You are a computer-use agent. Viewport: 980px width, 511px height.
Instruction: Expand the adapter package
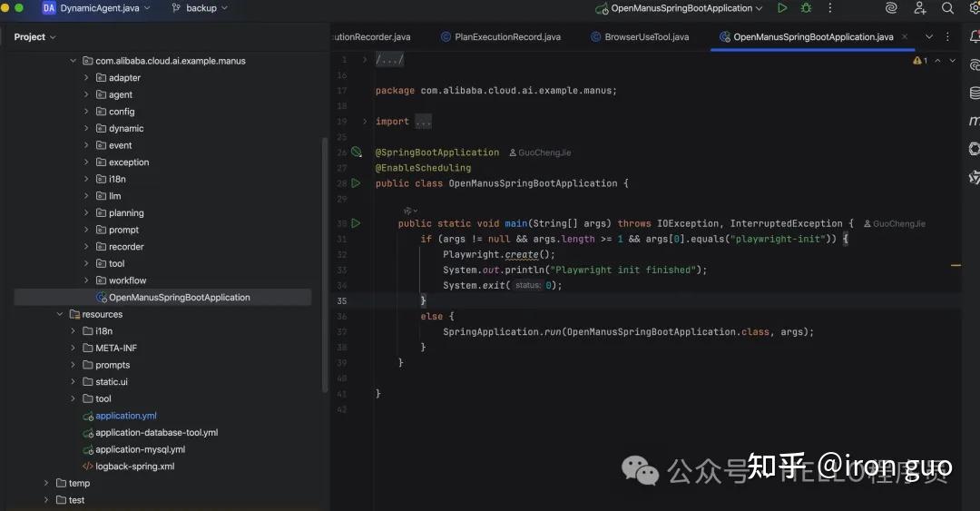click(86, 77)
